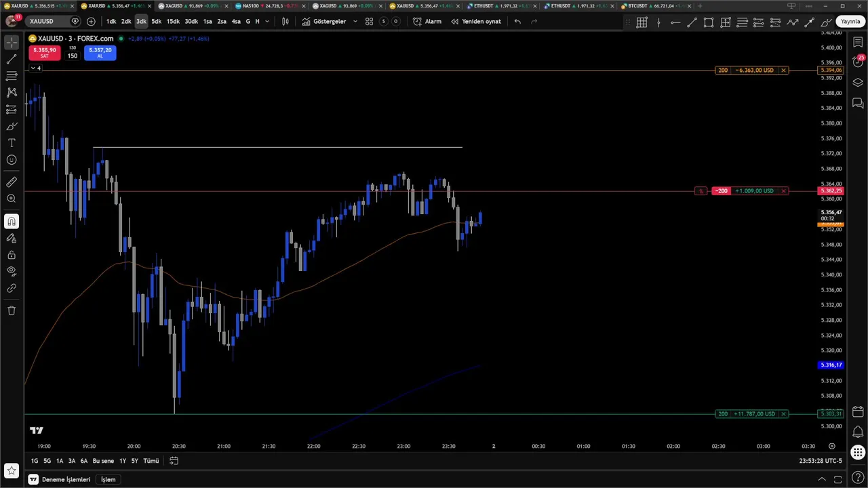
Task: Select the 5dk timeframe
Action: click(157, 22)
